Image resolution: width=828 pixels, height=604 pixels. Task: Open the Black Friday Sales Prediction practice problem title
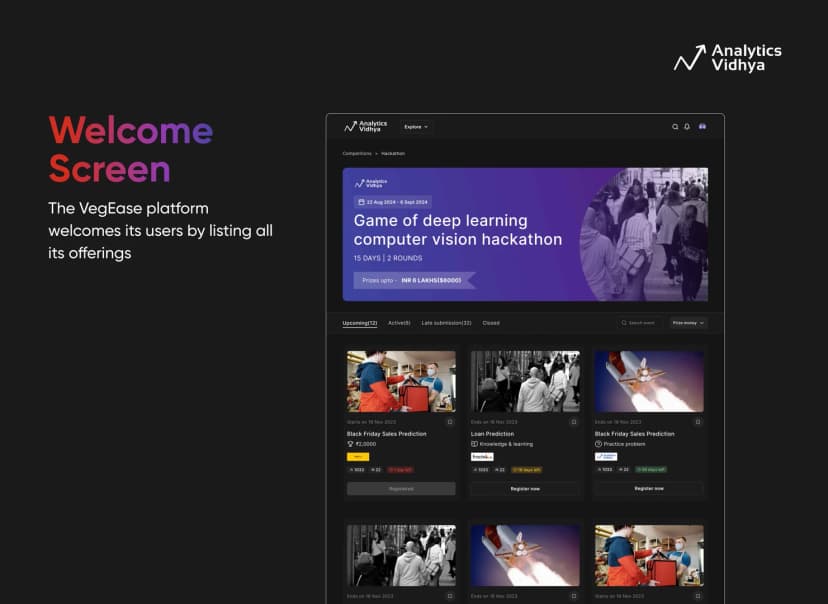click(635, 434)
